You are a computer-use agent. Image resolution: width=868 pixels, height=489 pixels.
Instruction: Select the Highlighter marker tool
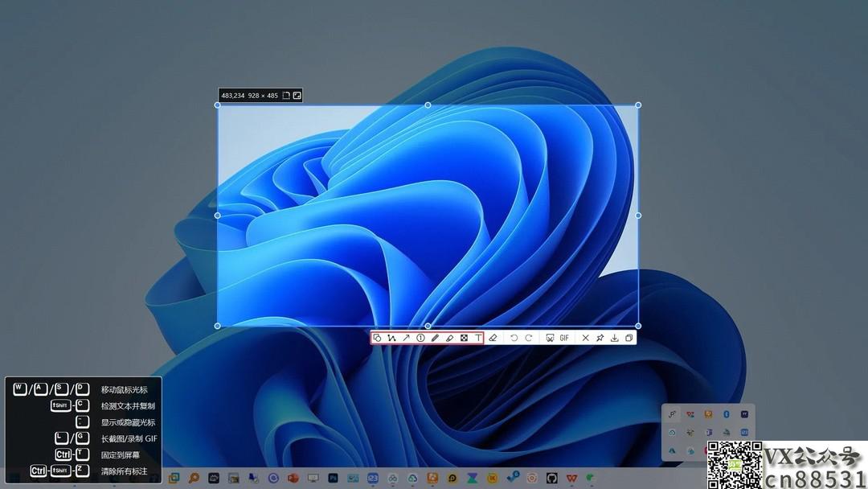[449, 338]
